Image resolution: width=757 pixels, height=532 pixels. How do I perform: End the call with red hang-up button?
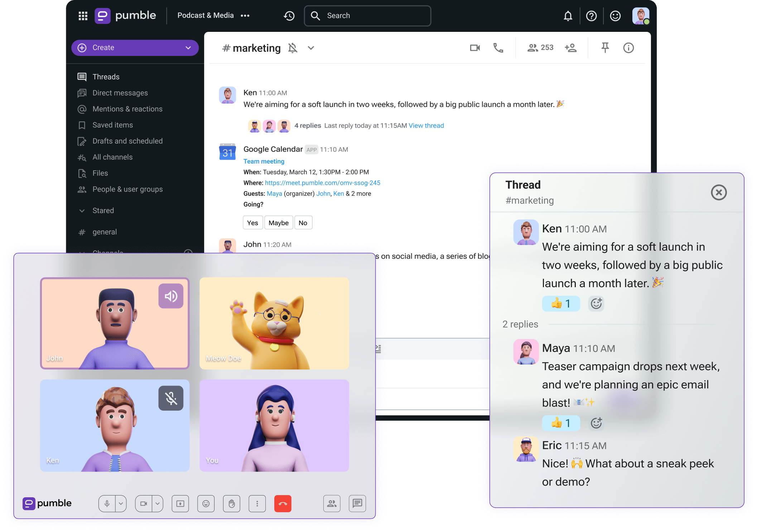tap(283, 504)
